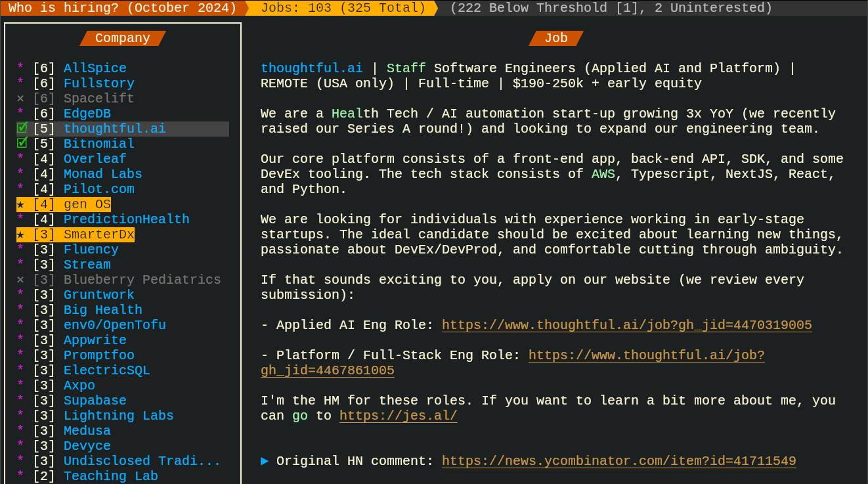Screen dimensions: 868x484
Task: Select Fullstory in company list
Action: pos(99,83)
